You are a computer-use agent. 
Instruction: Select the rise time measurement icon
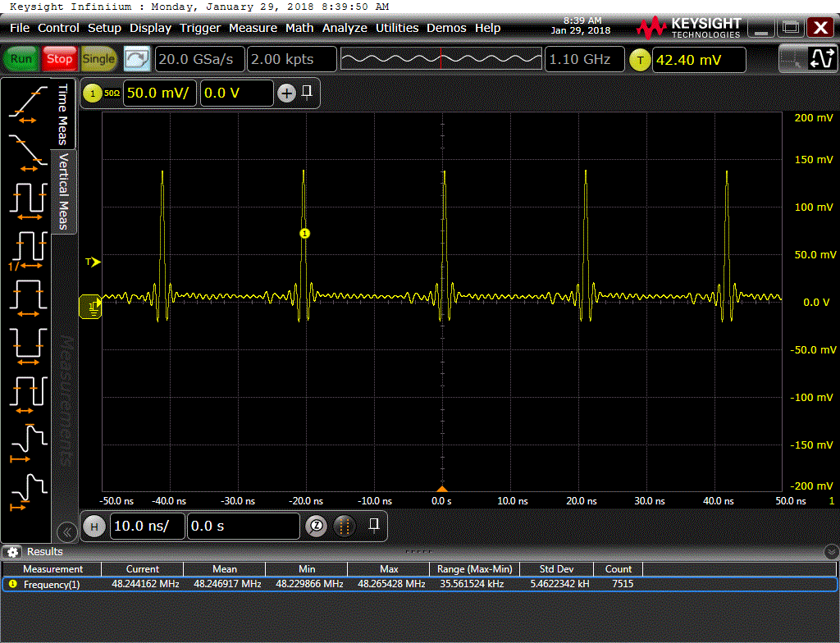tap(28, 104)
